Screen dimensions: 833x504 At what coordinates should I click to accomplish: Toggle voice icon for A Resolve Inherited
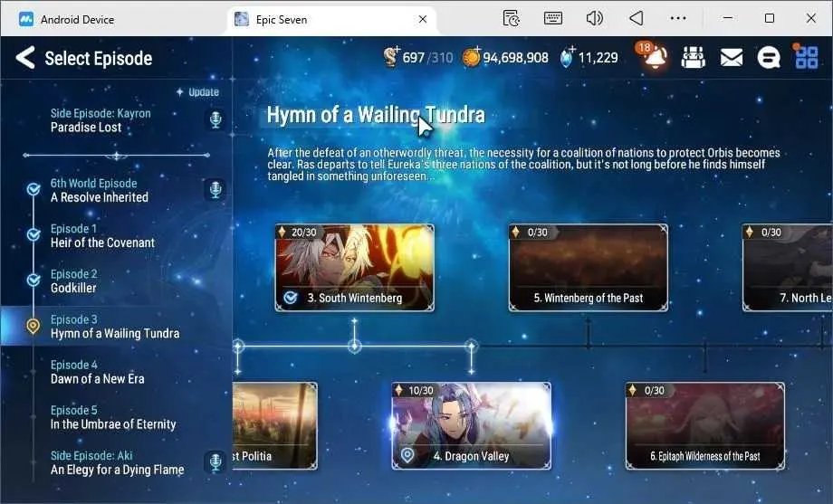pos(215,190)
